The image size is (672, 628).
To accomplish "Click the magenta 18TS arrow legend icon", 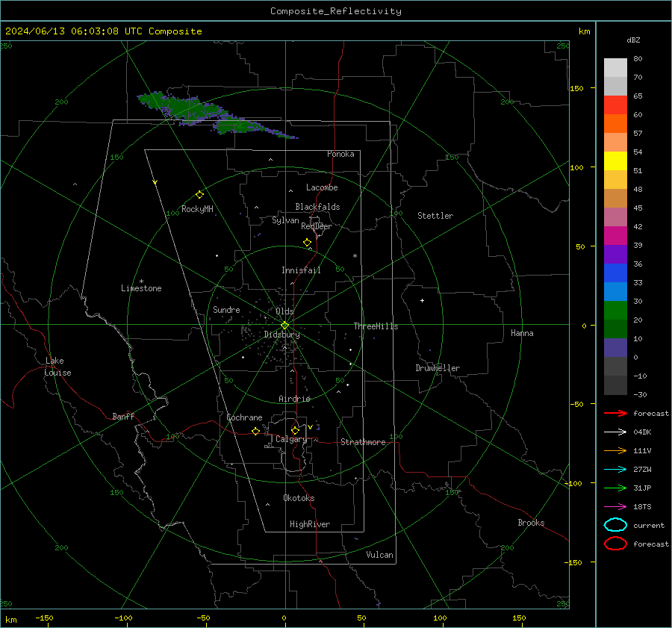I will click(615, 507).
